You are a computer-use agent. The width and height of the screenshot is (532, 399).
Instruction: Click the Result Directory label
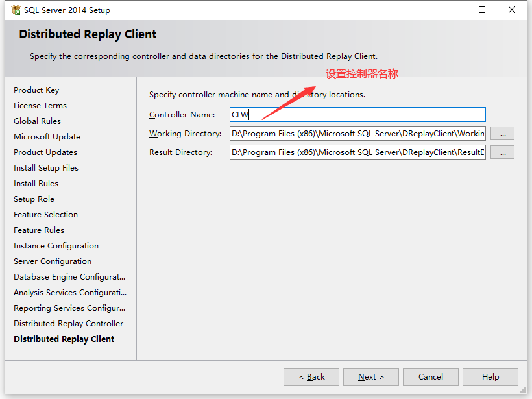pos(181,152)
